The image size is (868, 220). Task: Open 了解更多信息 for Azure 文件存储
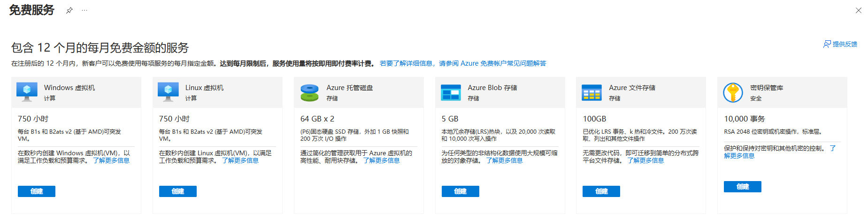click(646, 160)
